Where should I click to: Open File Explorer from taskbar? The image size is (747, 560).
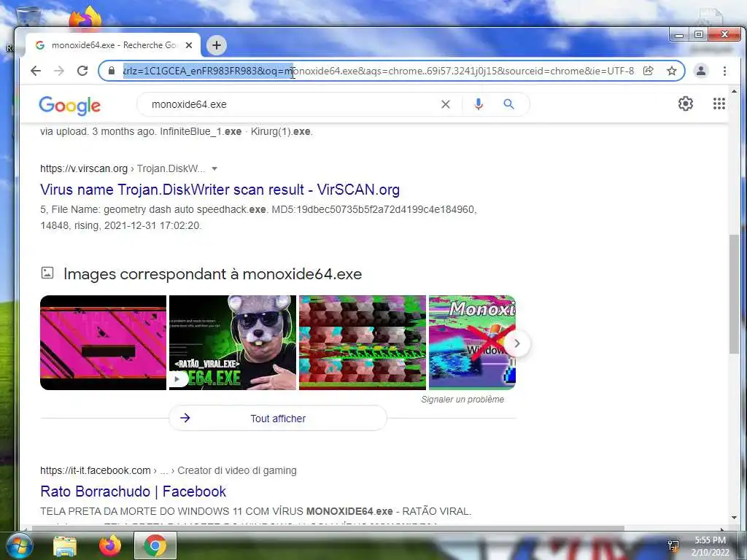click(65, 546)
